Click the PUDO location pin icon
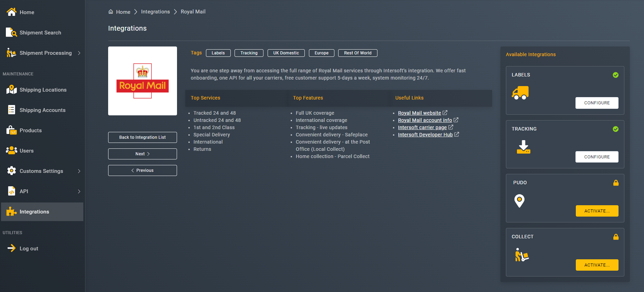 point(519,201)
